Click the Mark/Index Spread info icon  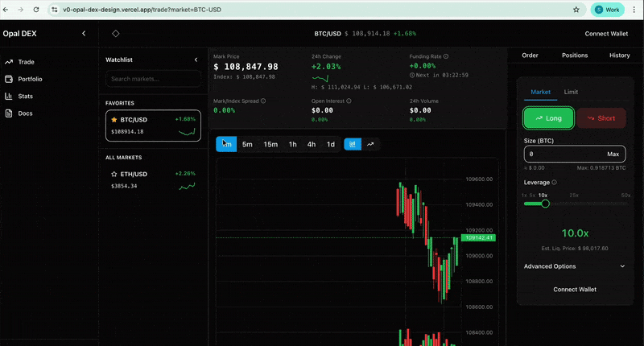tap(263, 101)
